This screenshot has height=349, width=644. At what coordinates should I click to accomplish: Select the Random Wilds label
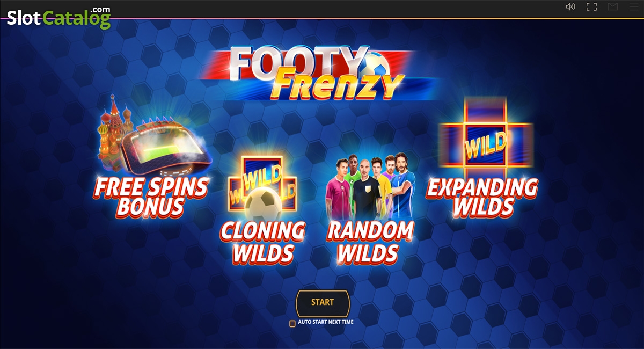tap(370, 242)
